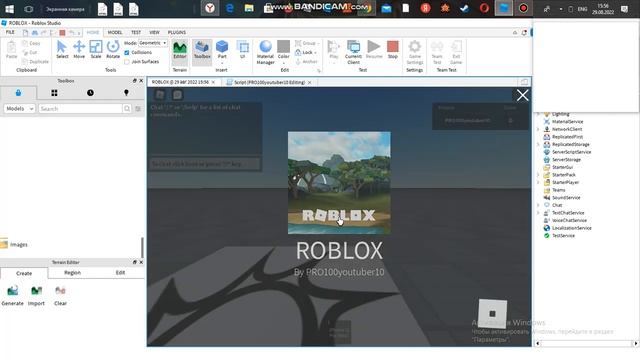Expand the StarterPack tree node
640x360 pixels.
click(x=538, y=175)
